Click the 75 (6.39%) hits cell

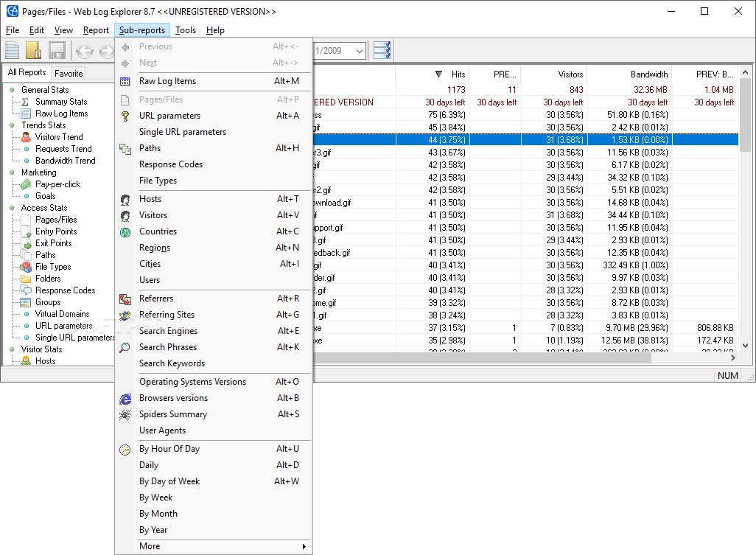(x=433, y=115)
